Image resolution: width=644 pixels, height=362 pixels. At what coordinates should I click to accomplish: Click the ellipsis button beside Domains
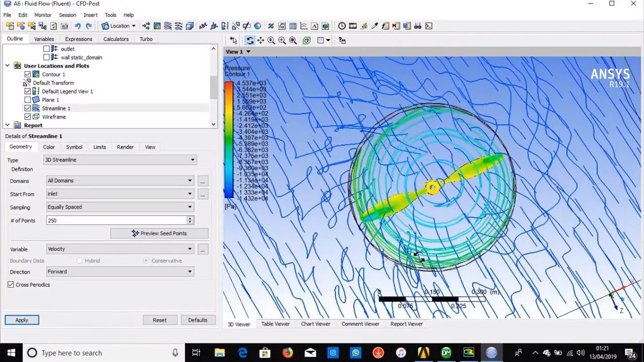(x=203, y=181)
